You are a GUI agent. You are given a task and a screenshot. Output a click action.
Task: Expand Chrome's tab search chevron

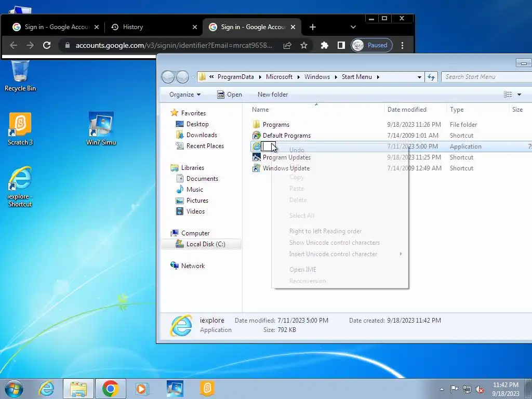[x=353, y=27]
